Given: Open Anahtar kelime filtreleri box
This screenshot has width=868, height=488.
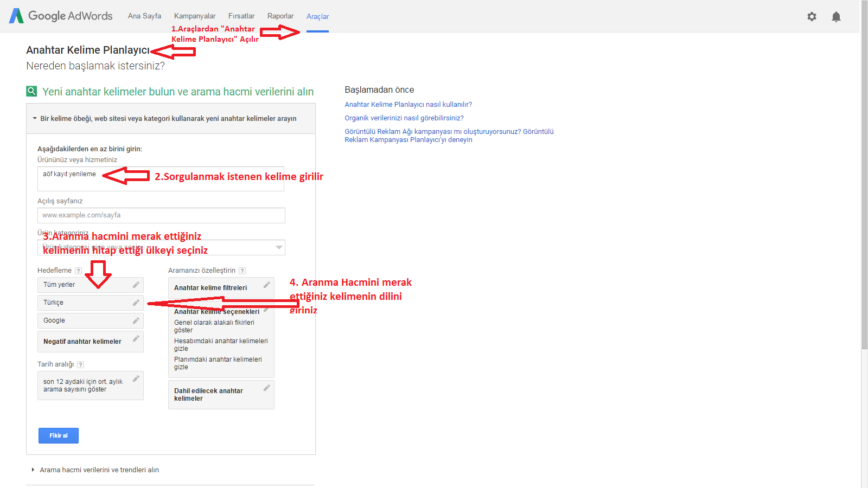Looking at the screenshot, I should [221, 288].
